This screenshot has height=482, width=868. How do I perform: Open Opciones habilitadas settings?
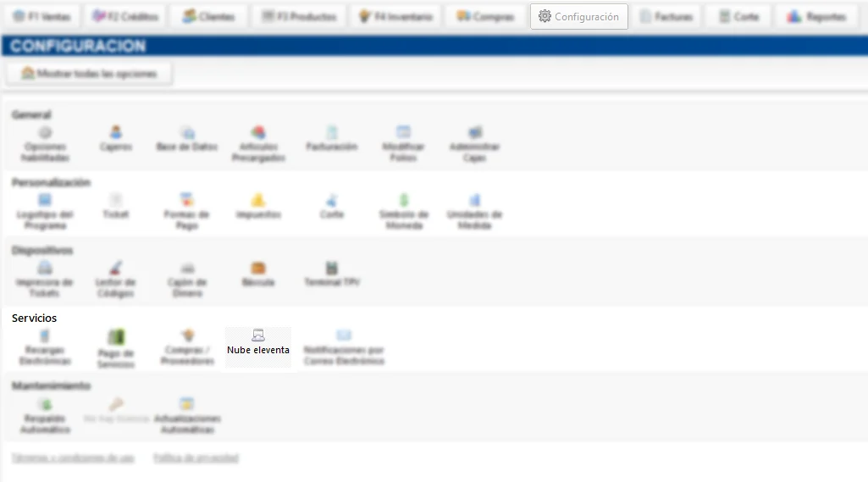pyautogui.click(x=46, y=144)
